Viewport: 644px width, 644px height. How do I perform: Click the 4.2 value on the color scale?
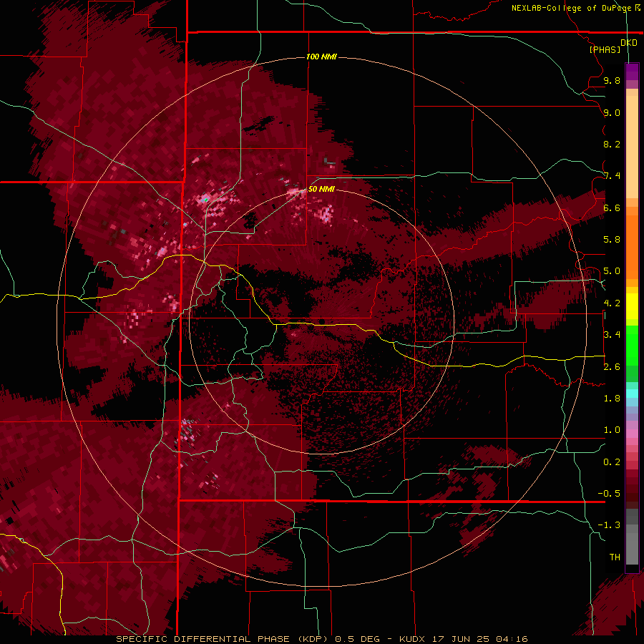point(612,303)
